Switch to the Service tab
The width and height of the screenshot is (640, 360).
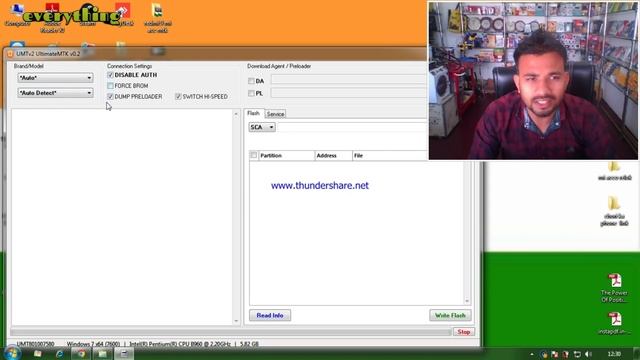click(x=276, y=114)
